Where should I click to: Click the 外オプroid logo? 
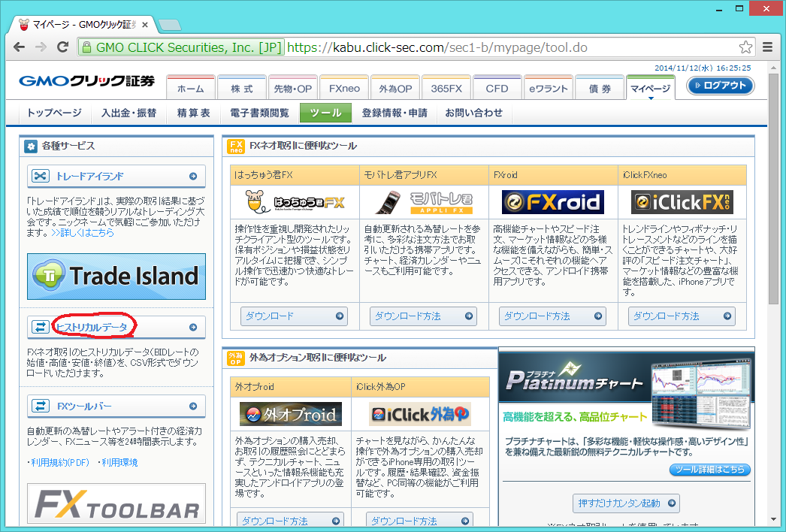pyautogui.click(x=291, y=414)
